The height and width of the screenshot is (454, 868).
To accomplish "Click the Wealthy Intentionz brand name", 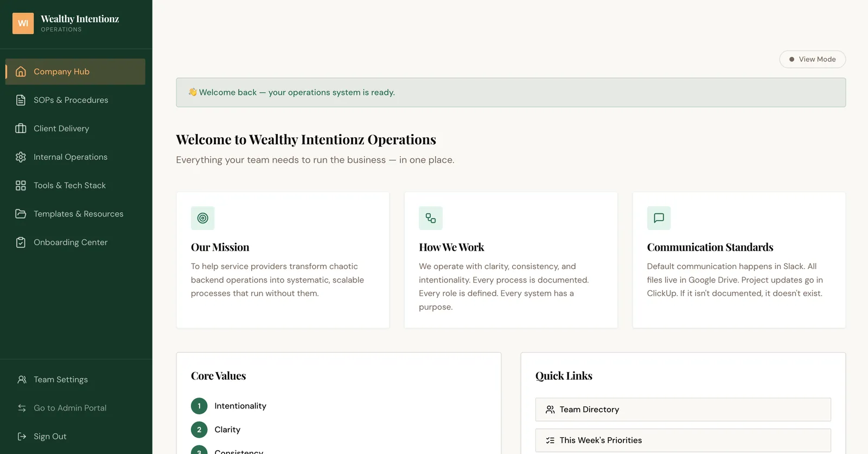I will click(80, 19).
